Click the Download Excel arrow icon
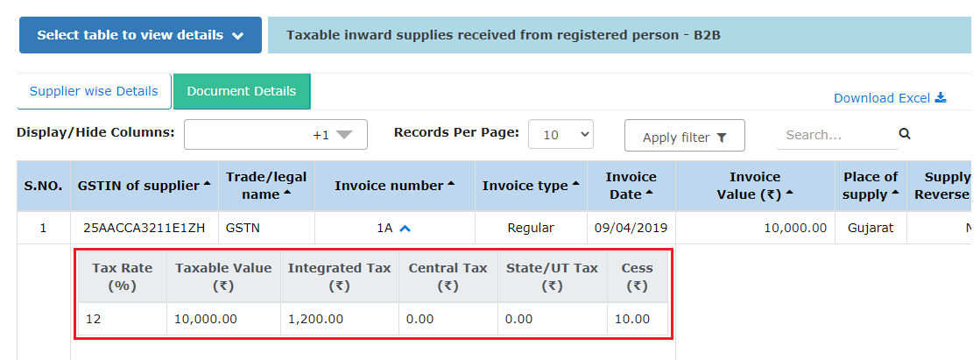 pos(941,97)
